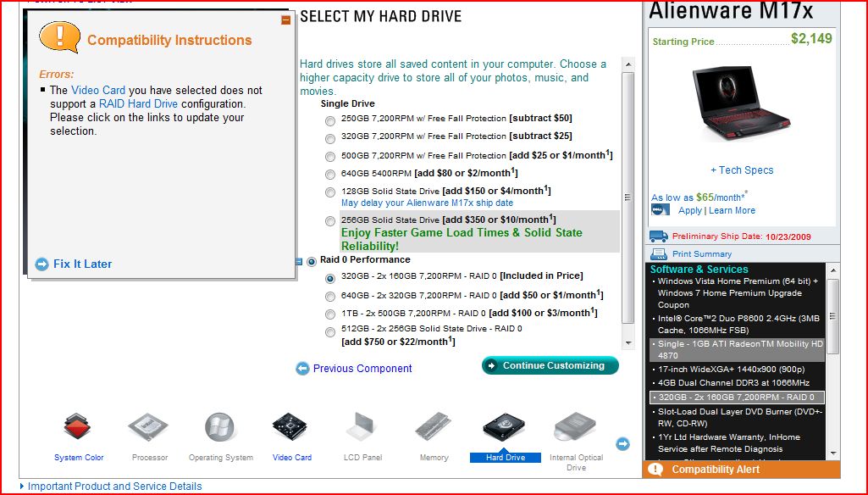The image size is (868, 495).
Task: Pick the 128GB Solid State Drive
Action: click(330, 192)
